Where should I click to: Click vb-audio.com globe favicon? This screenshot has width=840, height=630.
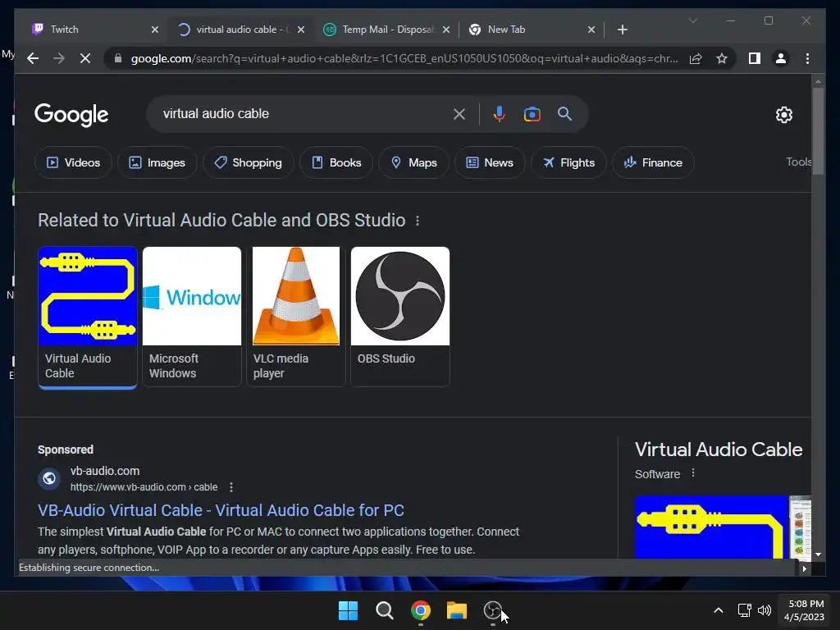pos(49,478)
